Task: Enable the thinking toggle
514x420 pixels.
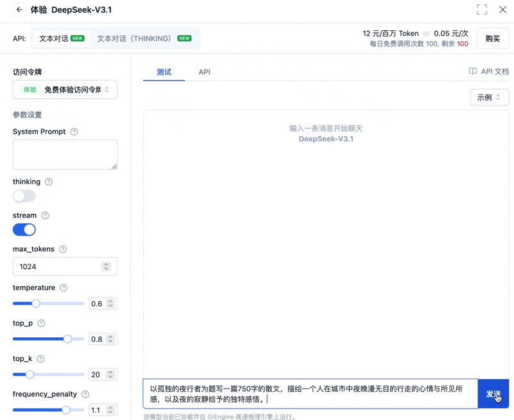Action: coord(24,196)
